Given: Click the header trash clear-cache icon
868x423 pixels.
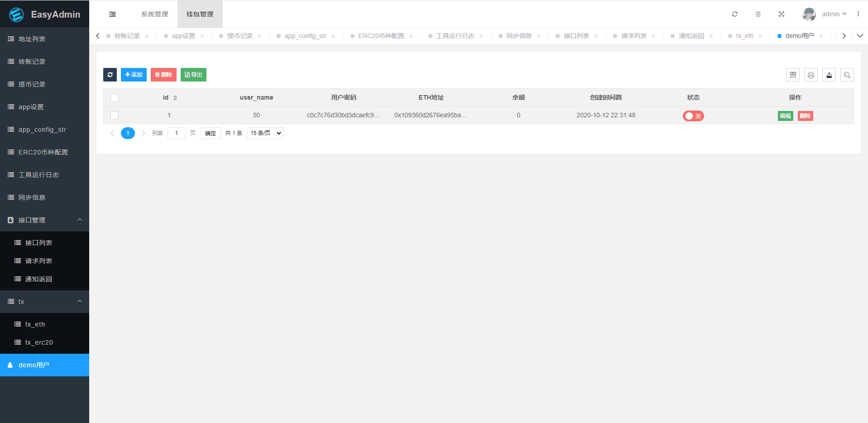Looking at the screenshot, I should tap(758, 14).
